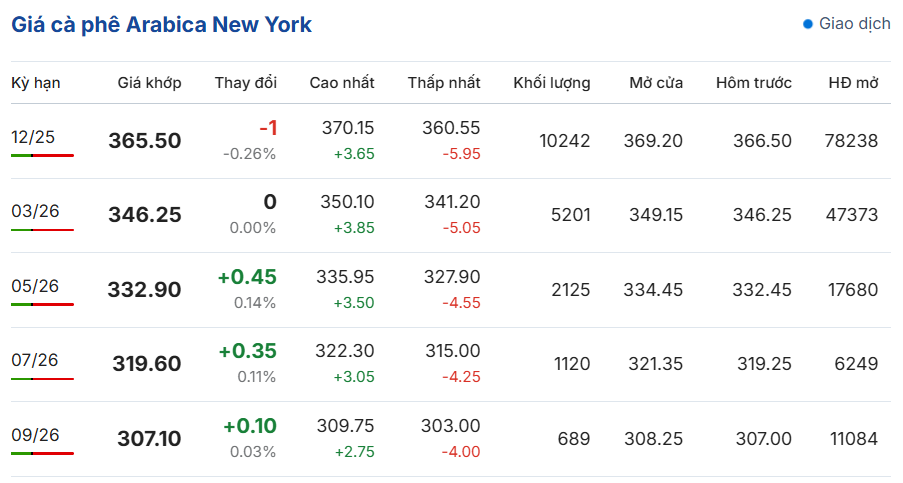Sort by the Giá khớp column header
This screenshot has height=483, width=903.
click(149, 83)
